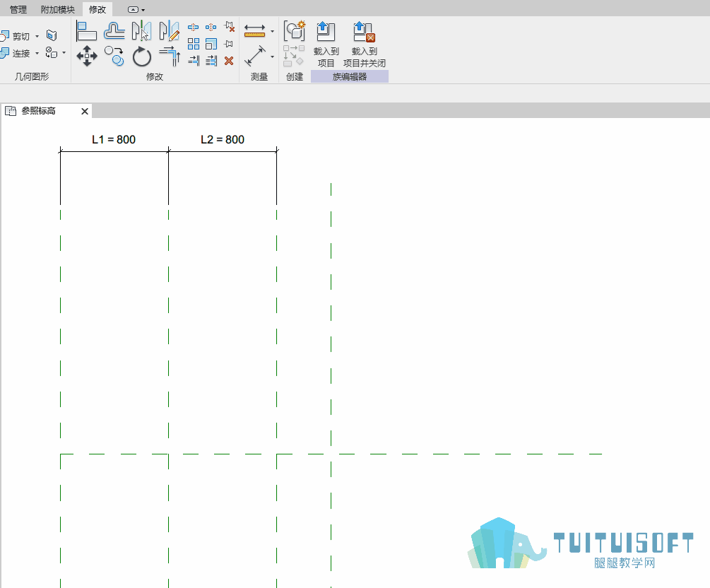The width and height of the screenshot is (710, 588).
Task: Click the 剪切 geometry button
Action: 16,36
